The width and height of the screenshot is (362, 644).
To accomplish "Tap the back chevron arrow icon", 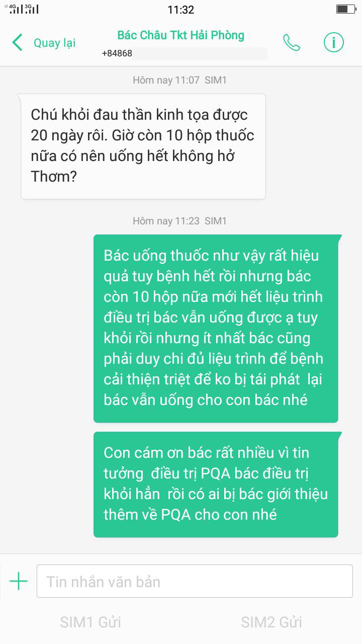I will pos(17,43).
